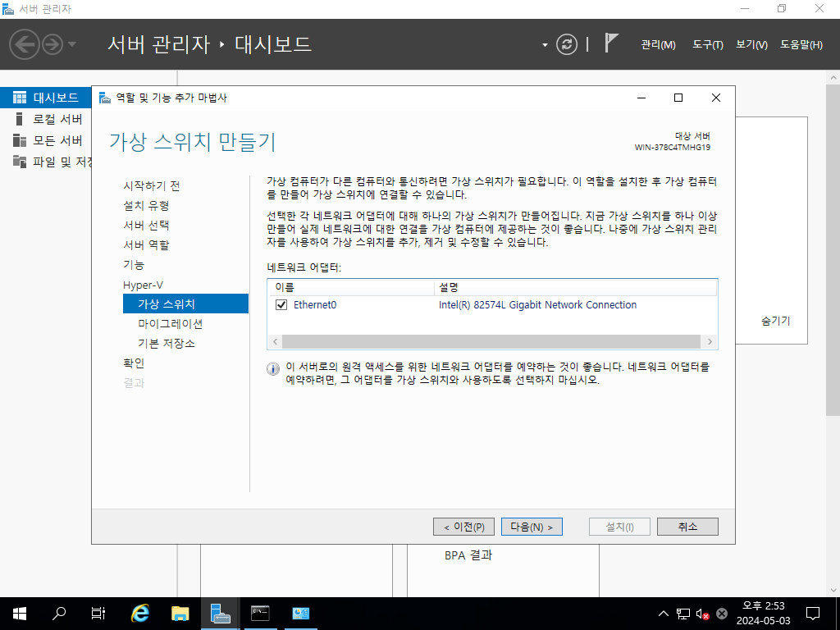Open File Explorer from the taskbar
Screen dimensions: 840x630
pyautogui.click(x=180, y=614)
